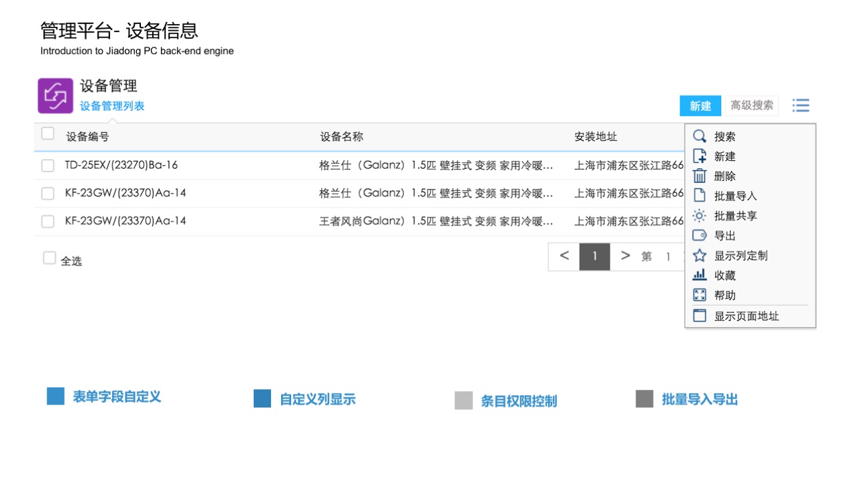Click the fullscreen-frame icon next to 帮助
The image size is (868, 488).
(699, 295)
